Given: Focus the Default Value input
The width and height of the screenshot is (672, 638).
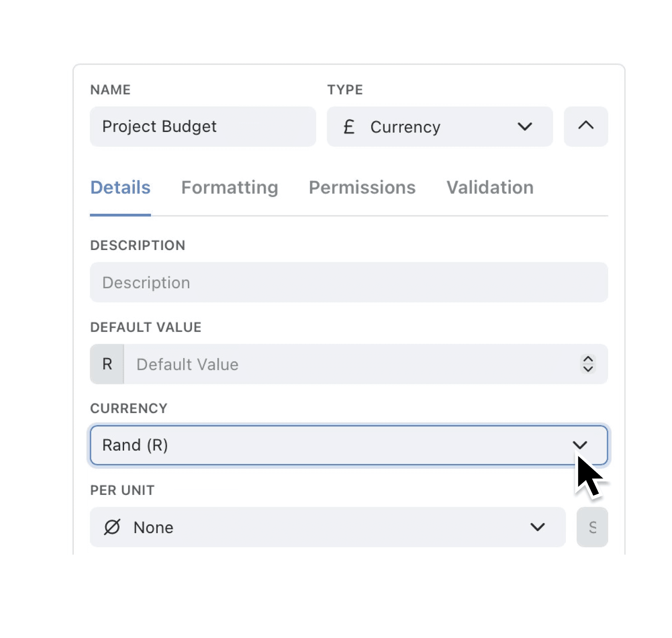Looking at the screenshot, I should 347,364.
